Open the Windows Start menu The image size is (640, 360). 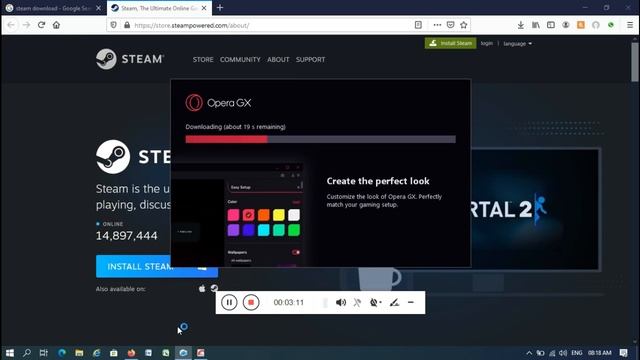point(10,353)
